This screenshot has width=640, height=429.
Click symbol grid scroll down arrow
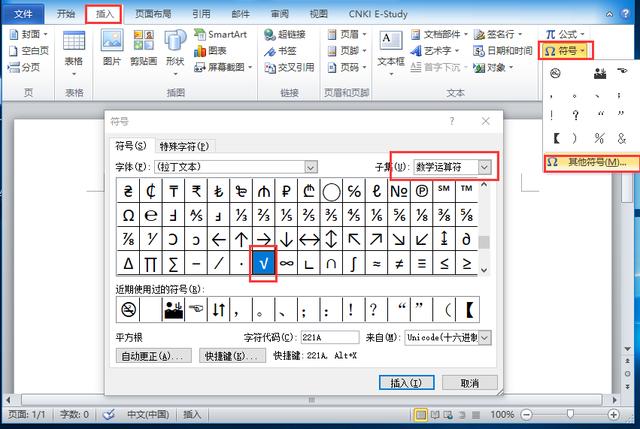484,270
